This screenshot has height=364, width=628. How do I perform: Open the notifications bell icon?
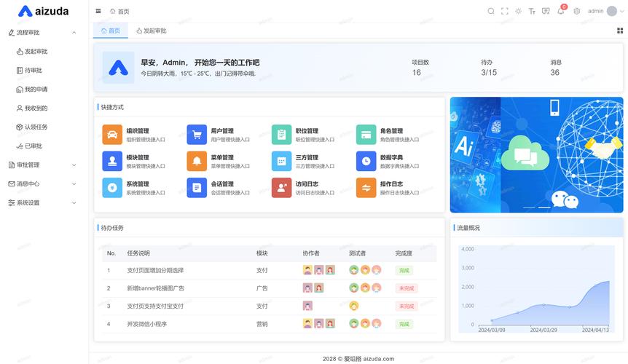561,11
